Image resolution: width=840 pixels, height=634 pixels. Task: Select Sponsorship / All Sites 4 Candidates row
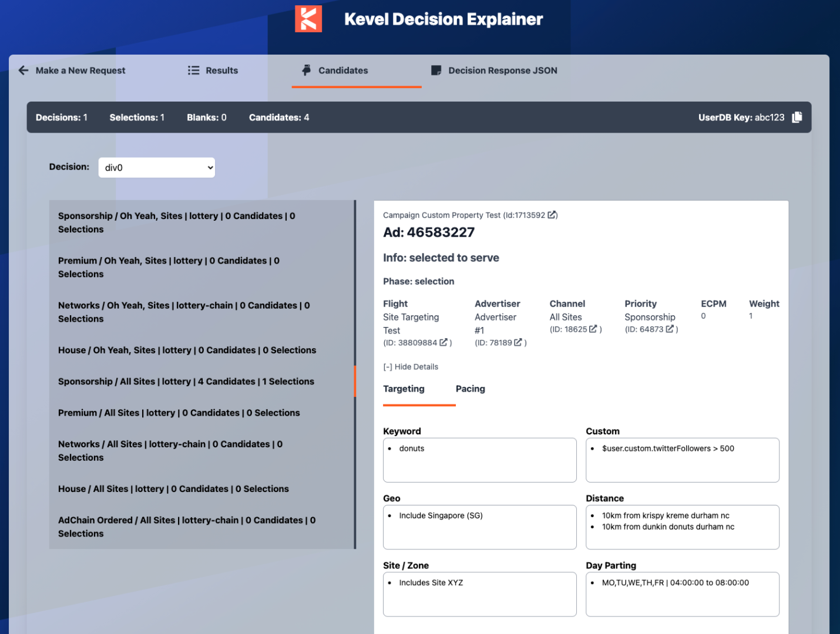[x=201, y=382]
